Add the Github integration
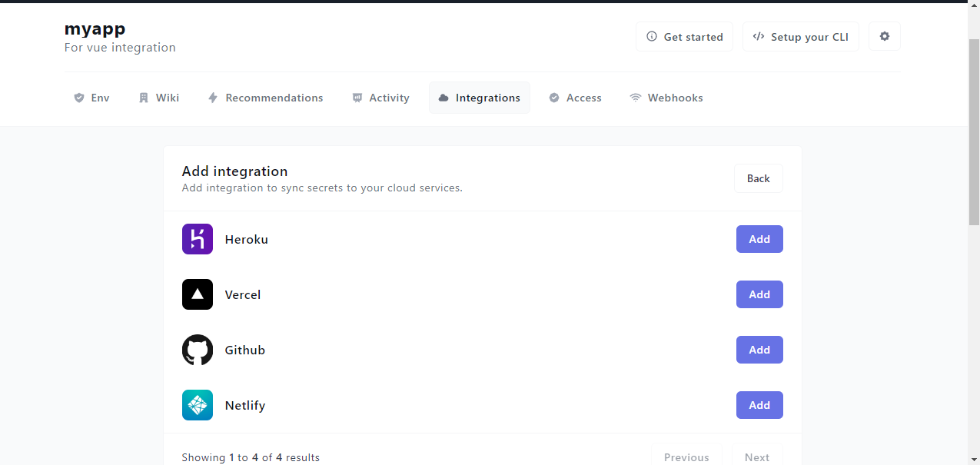 point(759,350)
